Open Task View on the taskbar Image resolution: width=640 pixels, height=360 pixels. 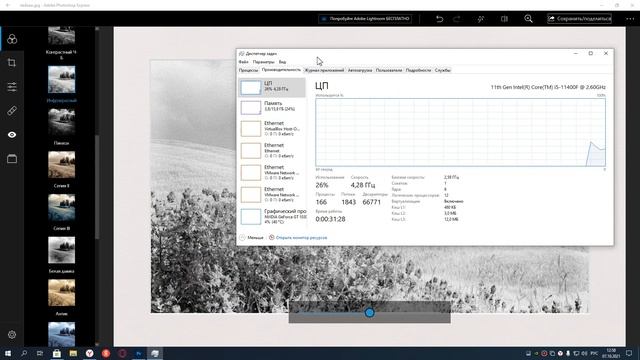coord(40,353)
